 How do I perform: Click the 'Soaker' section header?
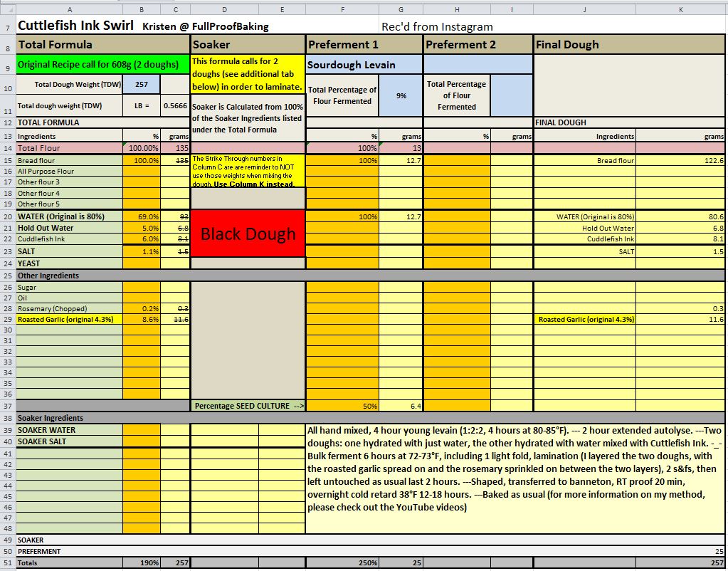(x=248, y=45)
